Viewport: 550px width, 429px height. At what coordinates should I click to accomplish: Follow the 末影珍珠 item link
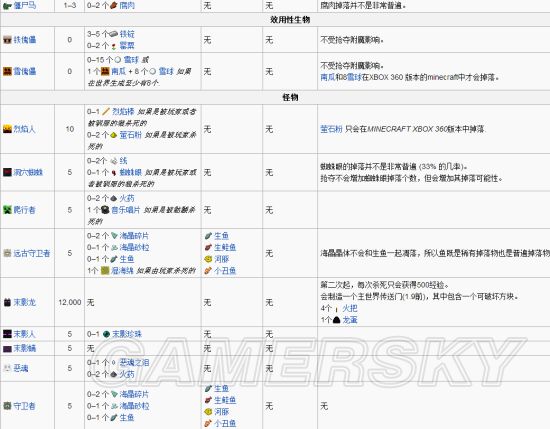coord(127,334)
